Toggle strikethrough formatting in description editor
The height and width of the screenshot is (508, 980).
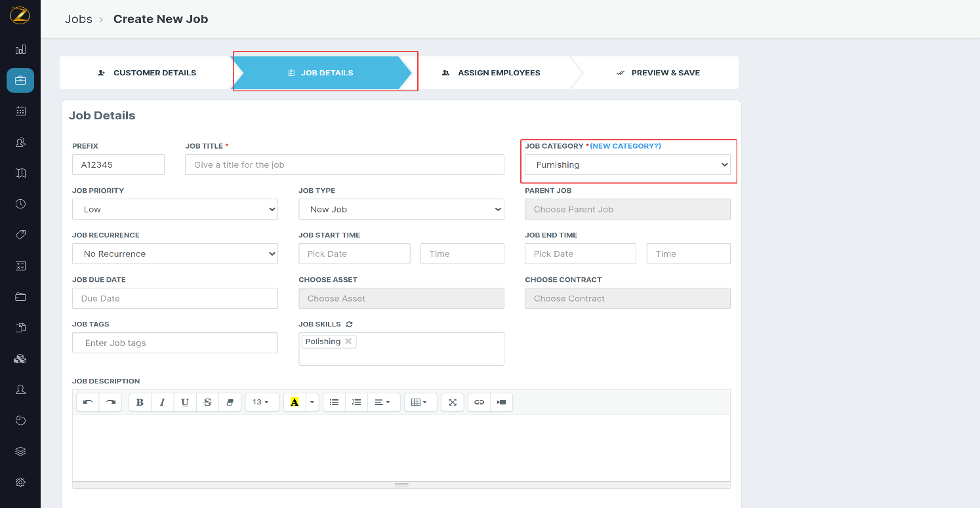pos(207,402)
